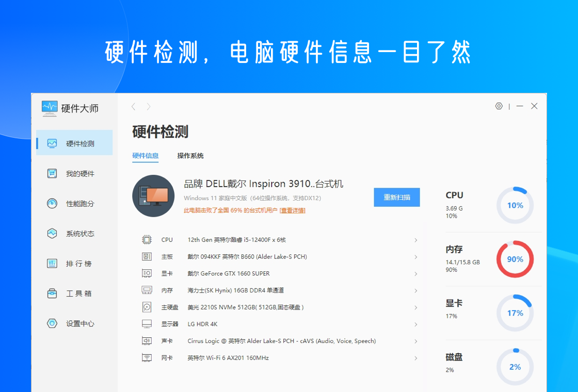Click the 磁盘 2% usage ring

(515, 367)
